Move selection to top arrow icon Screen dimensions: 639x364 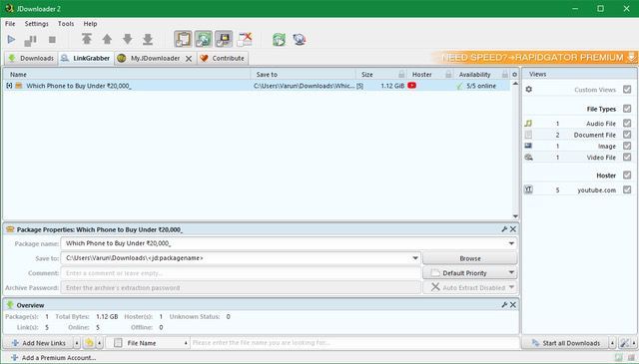pos(87,39)
